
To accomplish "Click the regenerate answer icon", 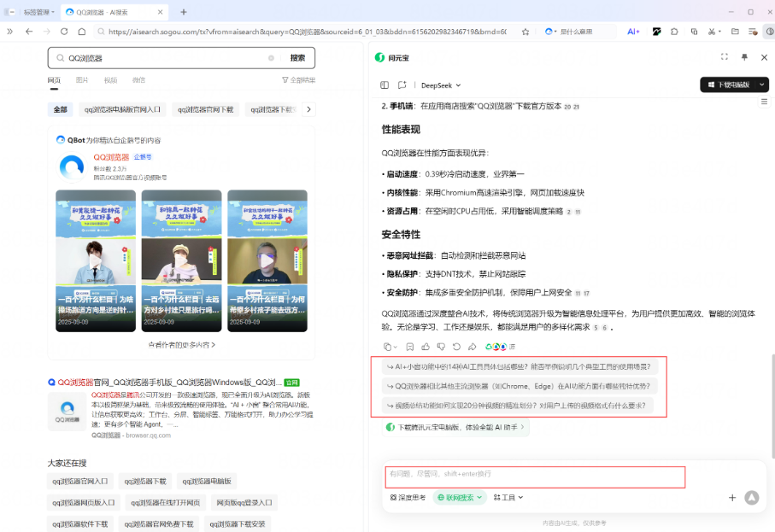I will 456,347.
